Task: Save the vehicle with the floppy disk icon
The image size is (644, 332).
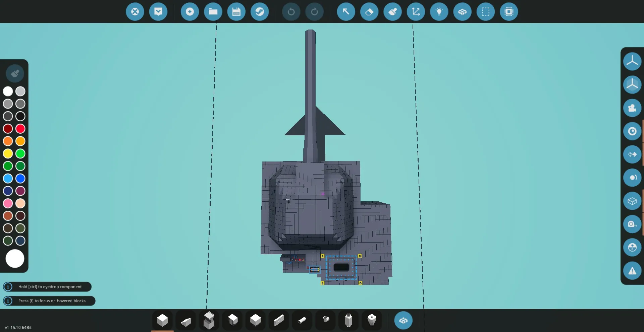Action: click(x=236, y=12)
